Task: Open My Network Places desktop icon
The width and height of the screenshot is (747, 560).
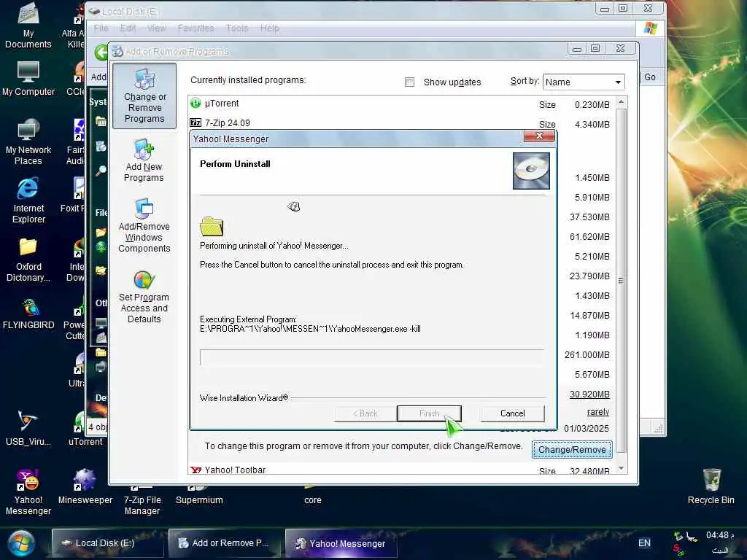Action: point(28,142)
